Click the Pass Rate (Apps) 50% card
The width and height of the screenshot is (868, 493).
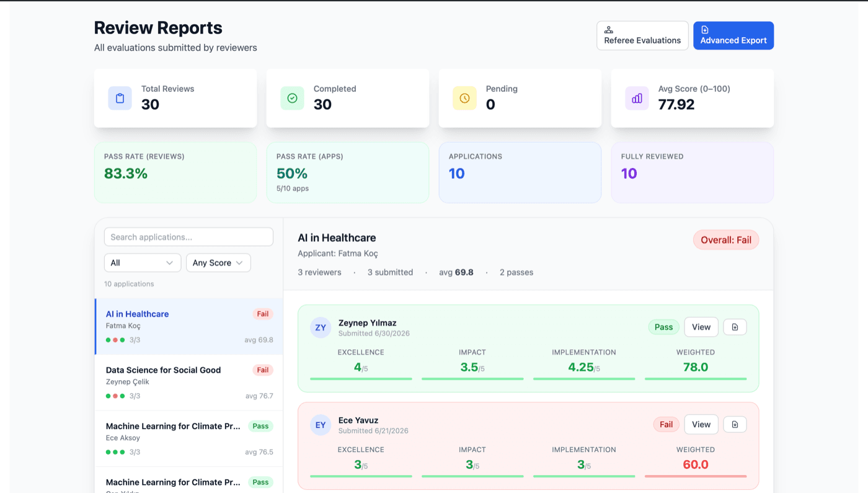pos(348,172)
